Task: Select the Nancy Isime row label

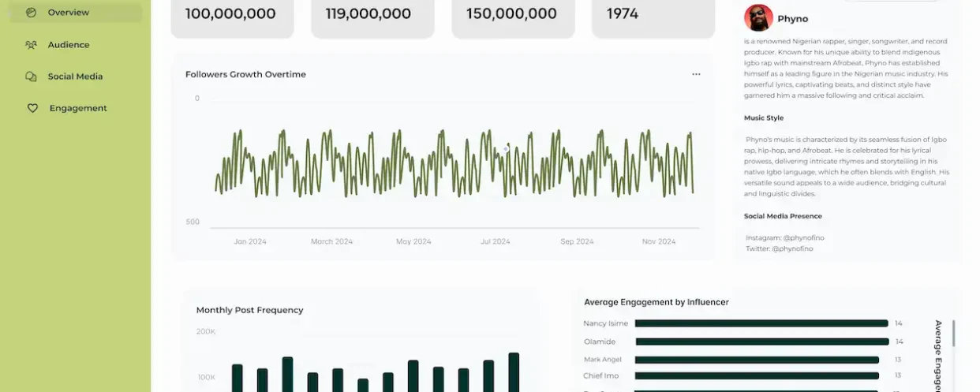Action: [x=604, y=323]
